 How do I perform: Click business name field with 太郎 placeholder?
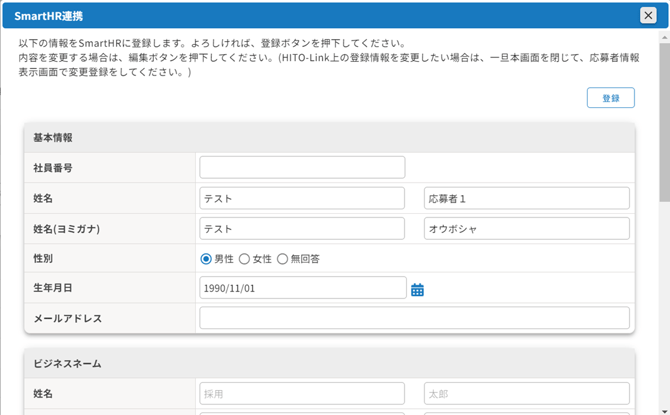526,393
